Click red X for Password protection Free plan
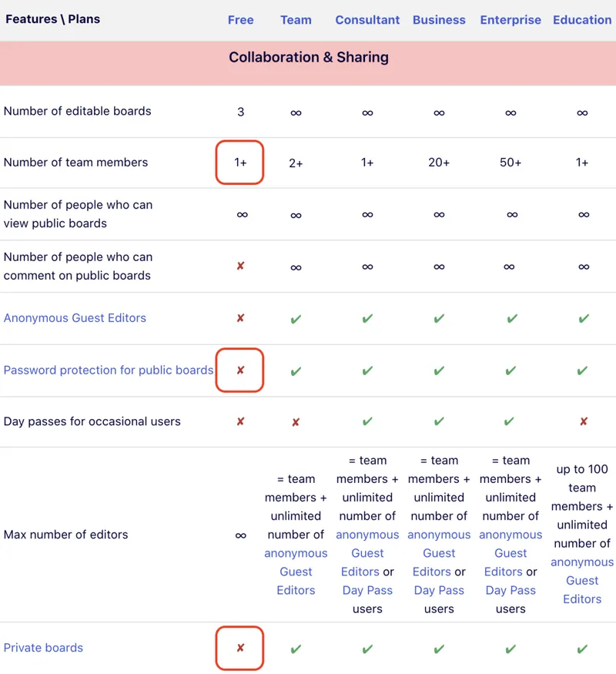The image size is (616, 674). (x=240, y=371)
